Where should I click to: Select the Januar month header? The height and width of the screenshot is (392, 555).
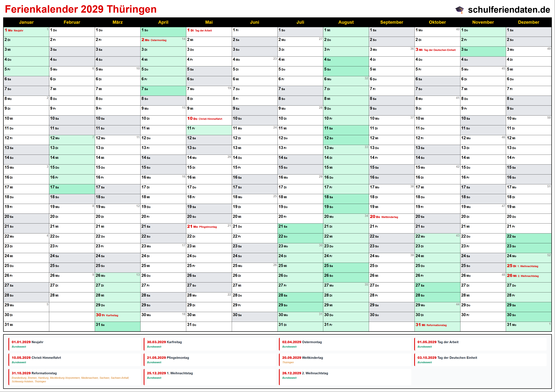tap(26, 22)
